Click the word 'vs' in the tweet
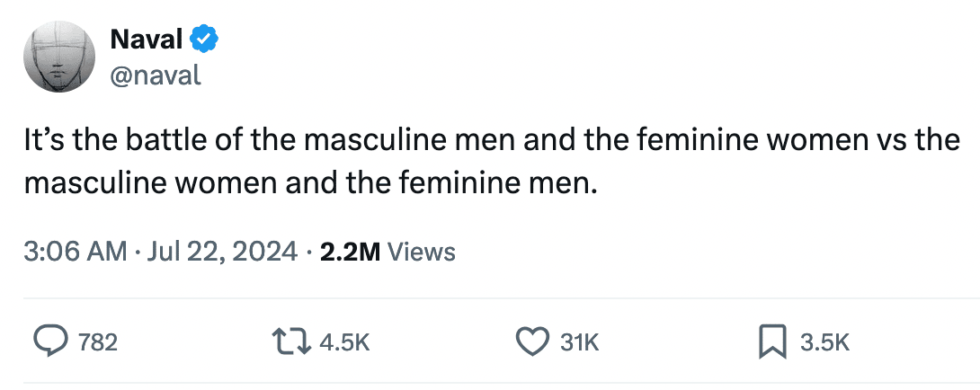This screenshot has width=980, height=390. 888,141
